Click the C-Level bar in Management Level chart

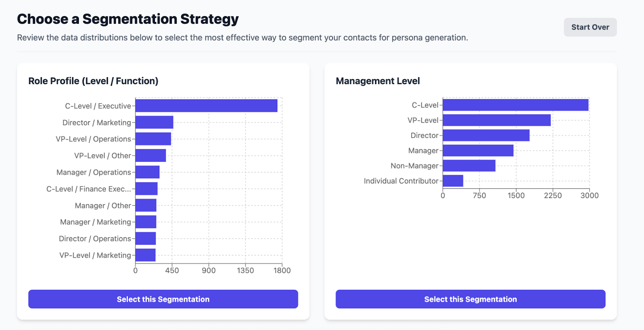point(515,105)
